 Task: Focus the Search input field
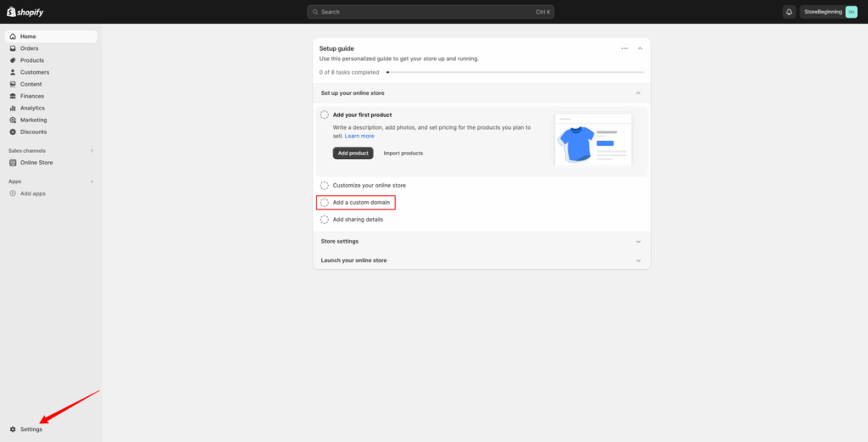(431, 12)
